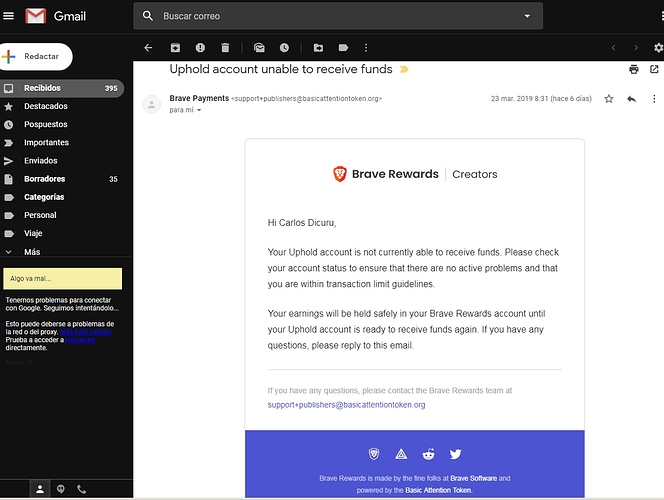Click the Brave lion footer icon

tap(374, 454)
